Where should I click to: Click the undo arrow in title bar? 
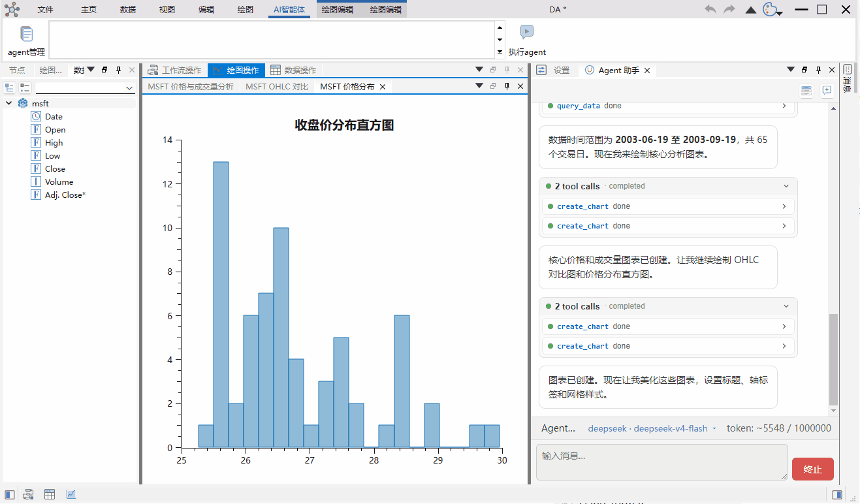pos(710,9)
